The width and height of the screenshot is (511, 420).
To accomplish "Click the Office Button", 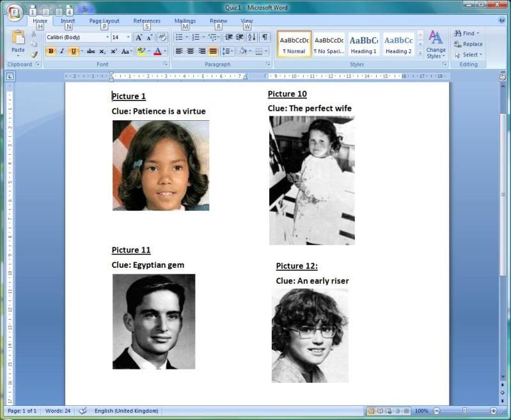I will (x=14, y=12).
